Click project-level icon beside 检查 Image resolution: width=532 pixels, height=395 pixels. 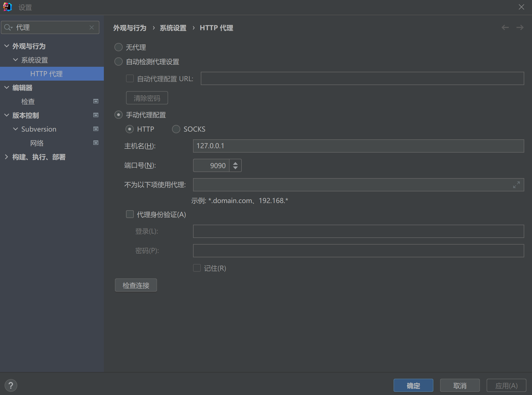[x=96, y=101]
